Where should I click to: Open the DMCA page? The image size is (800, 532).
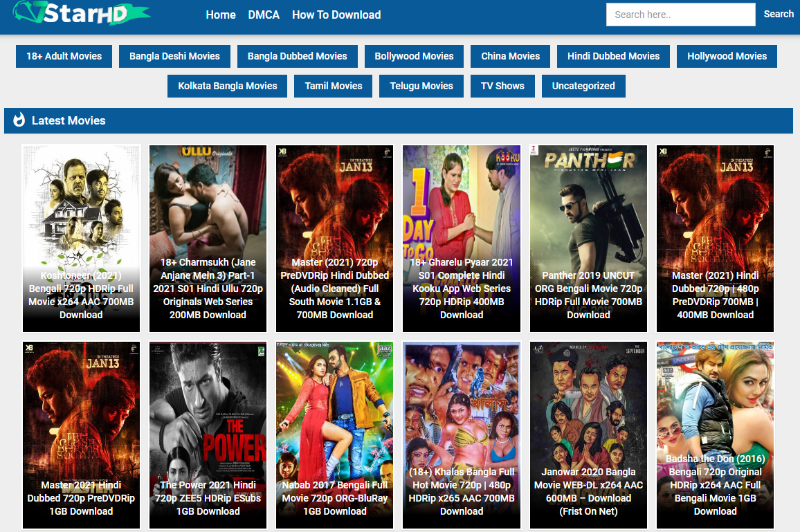click(x=264, y=15)
